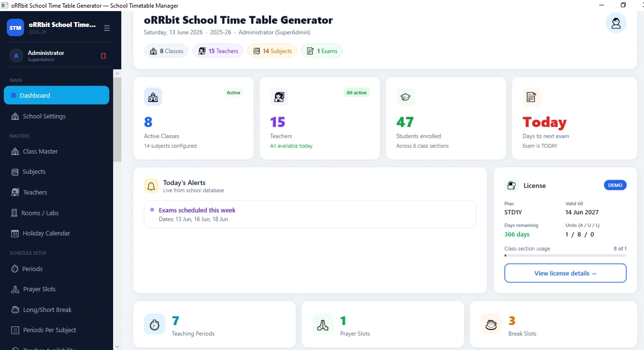Click the bell icon in Today's Alerts

(x=151, y=186)
